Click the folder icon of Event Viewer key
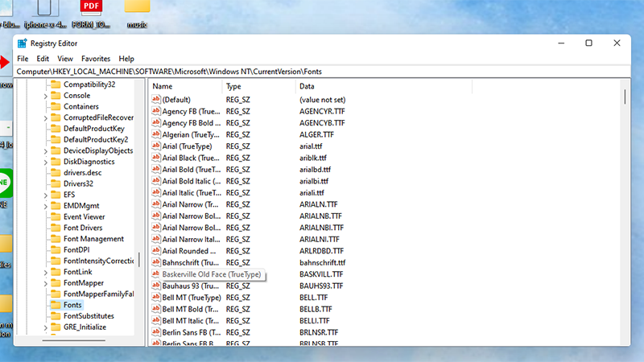Image resolution: width=644 pixels, height=362 pixels. tap(56, 216)
